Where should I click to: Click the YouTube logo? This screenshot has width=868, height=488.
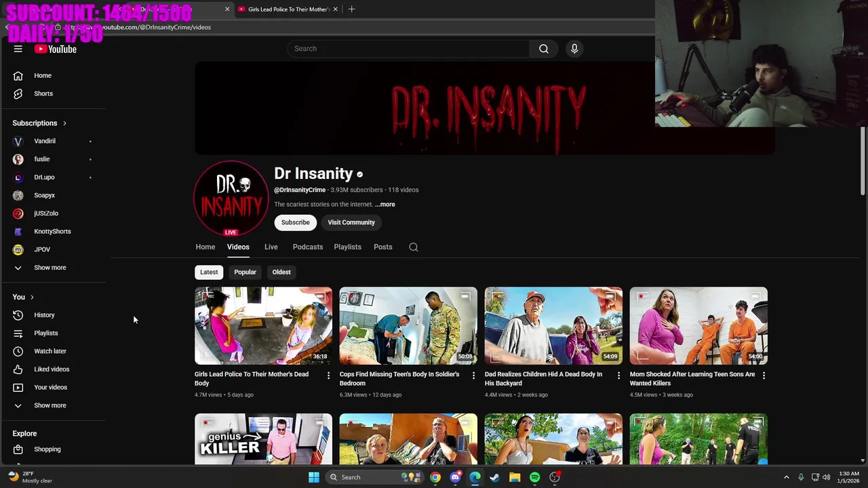(56, 49)
